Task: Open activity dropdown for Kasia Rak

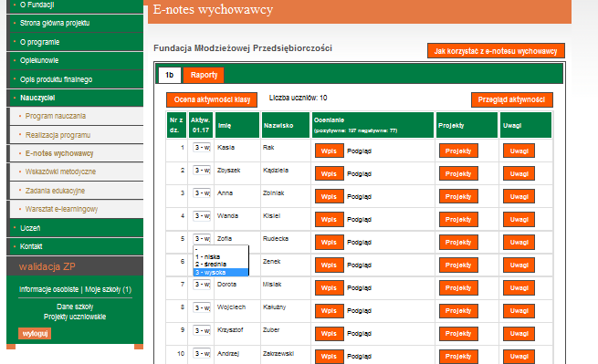Action: 202,148
